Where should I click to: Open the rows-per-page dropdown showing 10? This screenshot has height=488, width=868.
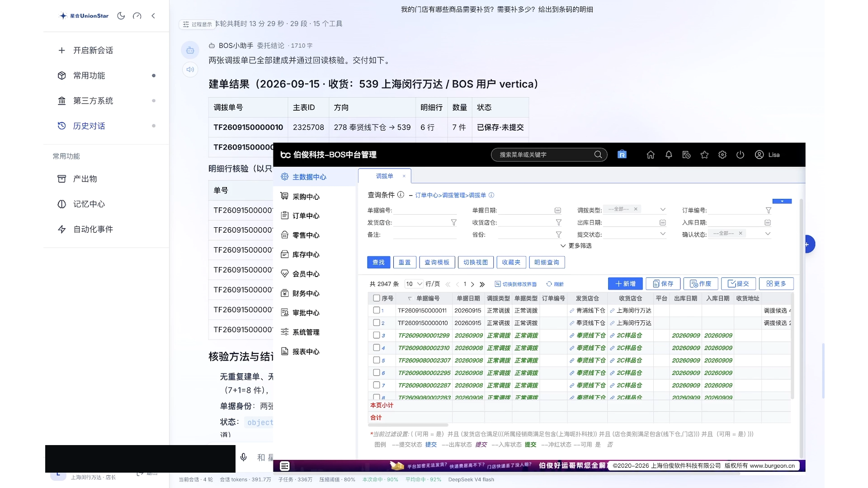click(x=414, y=284)
